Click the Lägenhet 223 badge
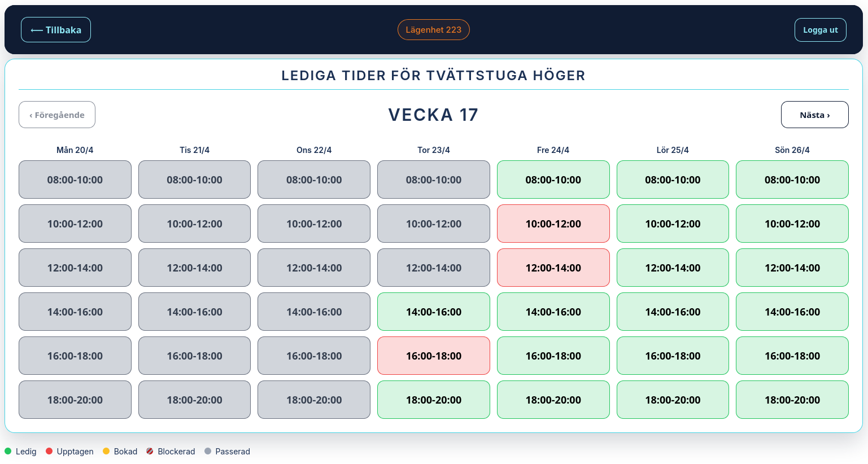 433,30
